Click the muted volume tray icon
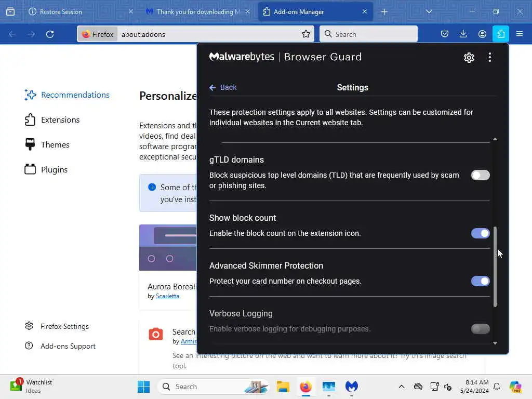This screenshot has width=532, height=399. pyautogui.click(x=448, y=387)
